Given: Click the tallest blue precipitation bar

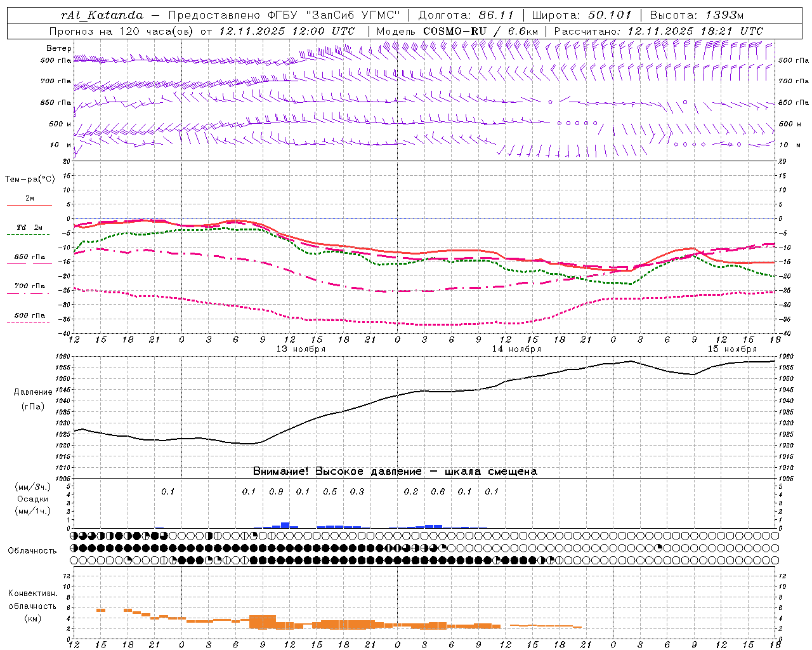Looking at the screenshot, I should pyautogui.click(x=285, y=526).
